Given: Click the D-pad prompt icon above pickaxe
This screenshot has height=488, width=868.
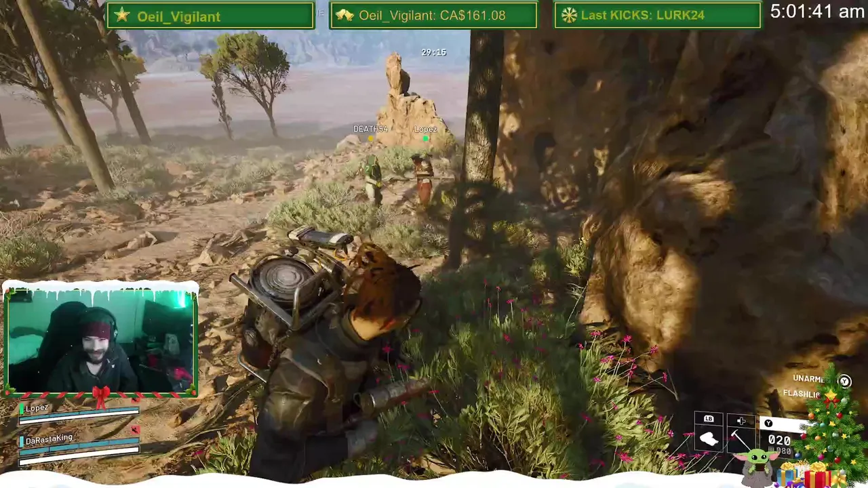Looking at the screenshot, I should (741, 421).
